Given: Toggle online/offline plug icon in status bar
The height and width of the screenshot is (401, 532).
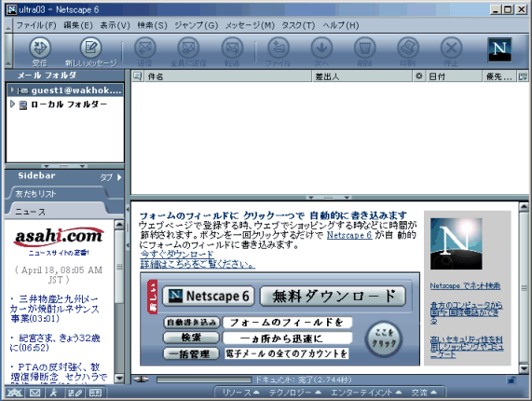Looking at the screenshot, I should click(x=141, y=380).
